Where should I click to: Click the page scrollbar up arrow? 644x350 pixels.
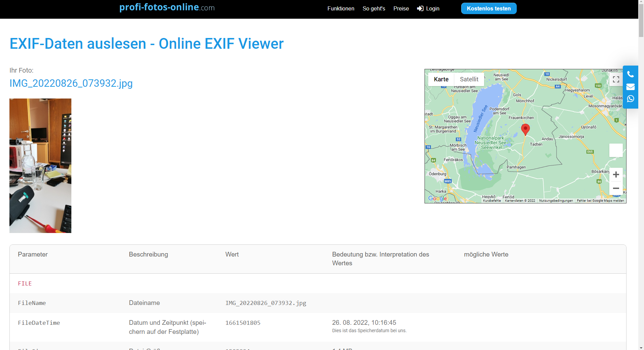(641, 3)
